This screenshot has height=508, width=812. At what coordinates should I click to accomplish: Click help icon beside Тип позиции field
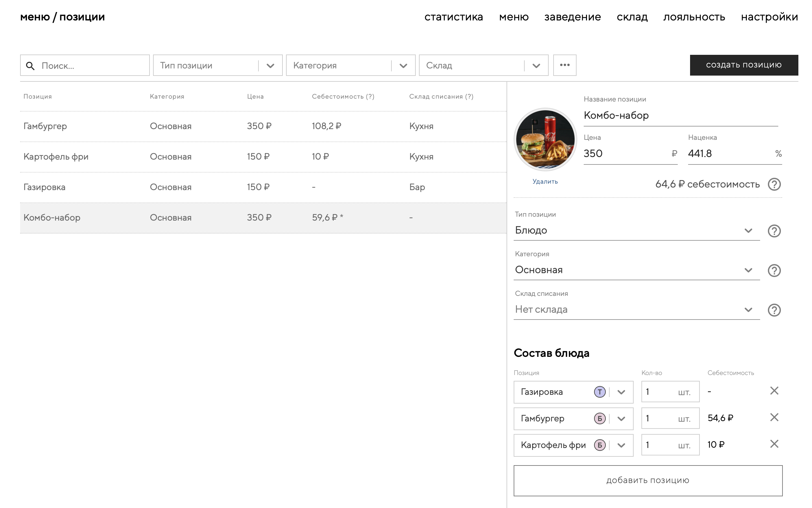[x=774, y=231]
